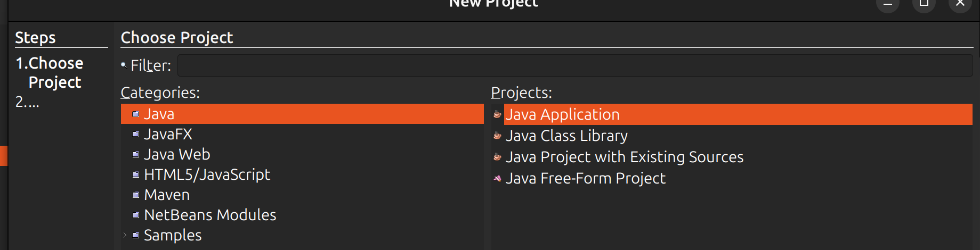The height and width of the screenshot is (250, 980).
Task: Click the Java Class Library icon
Action: point(497,136)
